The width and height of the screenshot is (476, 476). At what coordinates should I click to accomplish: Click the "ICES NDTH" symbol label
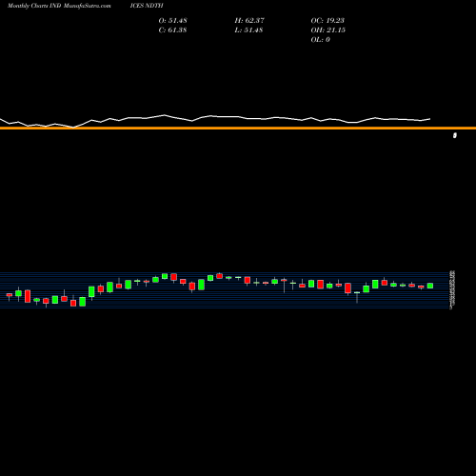[x=147, y=6]
